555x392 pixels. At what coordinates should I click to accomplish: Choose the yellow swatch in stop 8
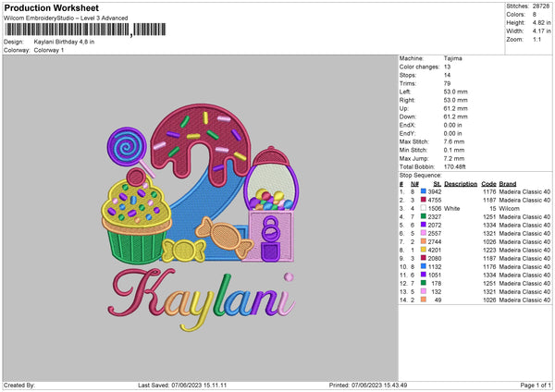424,249
